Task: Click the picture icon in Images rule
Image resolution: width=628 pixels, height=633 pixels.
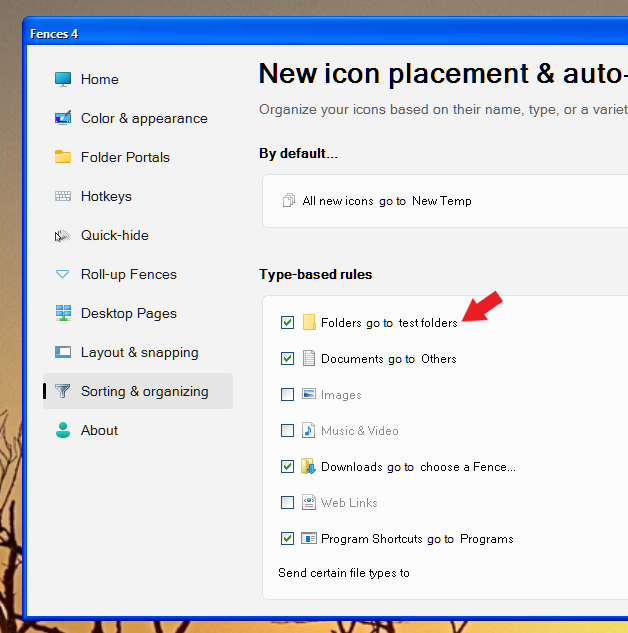Action: (309, 394)
